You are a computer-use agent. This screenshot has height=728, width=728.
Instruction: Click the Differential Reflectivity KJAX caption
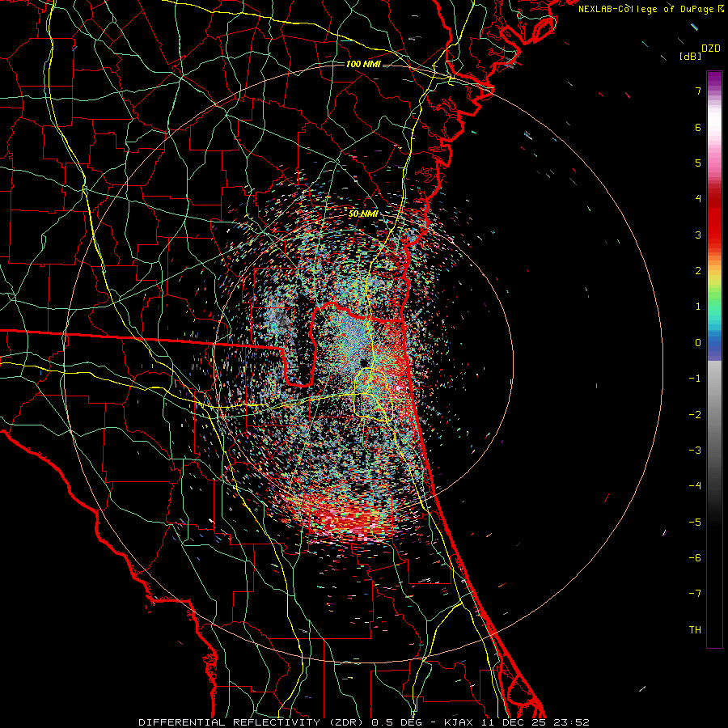(364, 722)
